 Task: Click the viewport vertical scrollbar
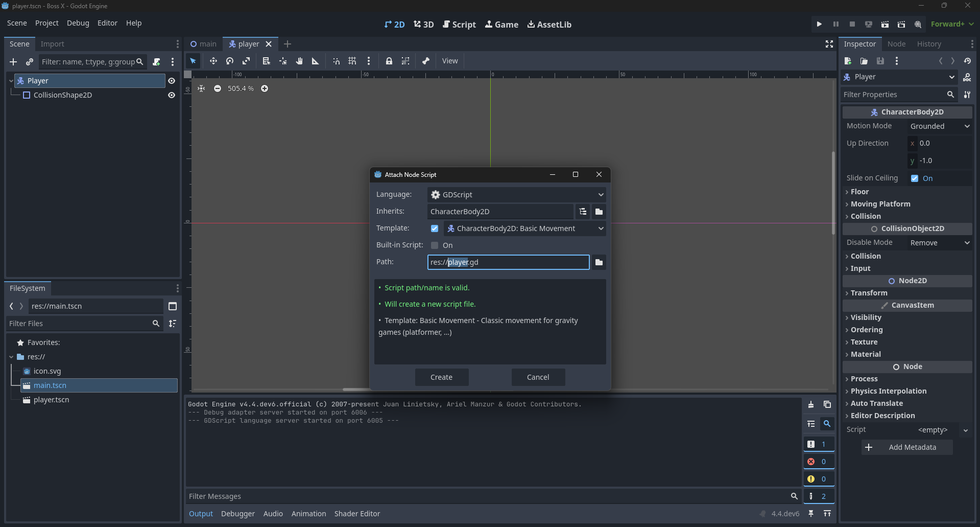pyautogui.click(x=833, y=193)
